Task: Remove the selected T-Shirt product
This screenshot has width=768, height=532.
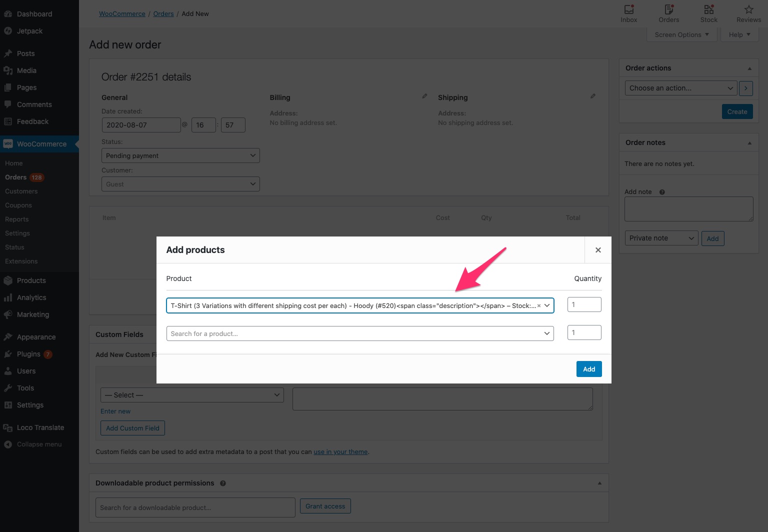Action: coord(539,305)
